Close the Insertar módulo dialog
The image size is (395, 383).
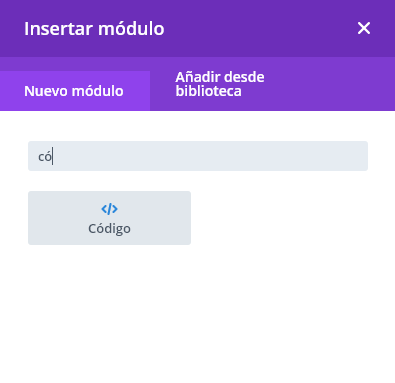coord(364,28)
